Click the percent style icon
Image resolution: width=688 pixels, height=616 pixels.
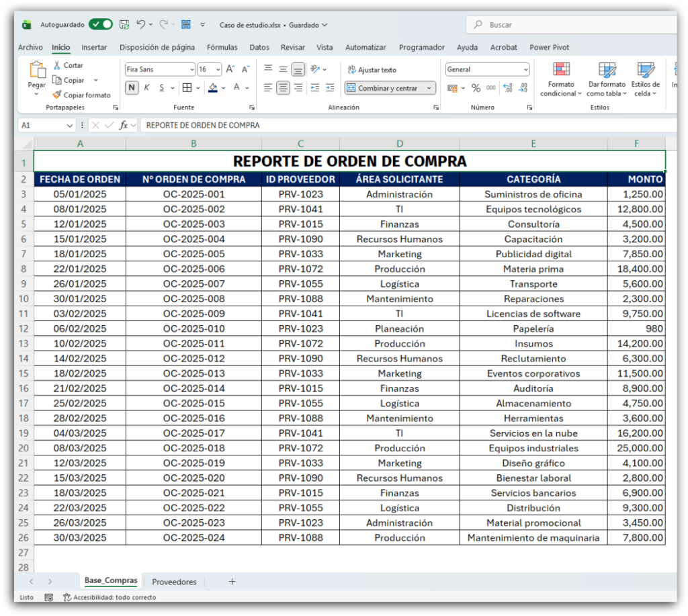click(x=476, y=88)
